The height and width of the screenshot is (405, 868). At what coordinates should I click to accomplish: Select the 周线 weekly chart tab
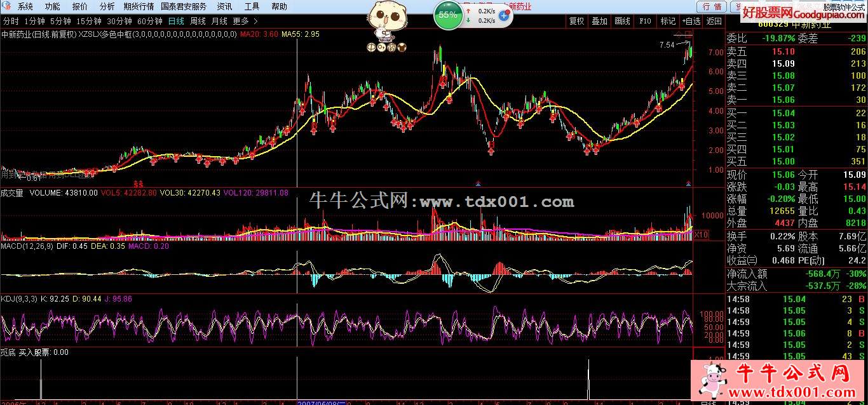pos(198,21)
